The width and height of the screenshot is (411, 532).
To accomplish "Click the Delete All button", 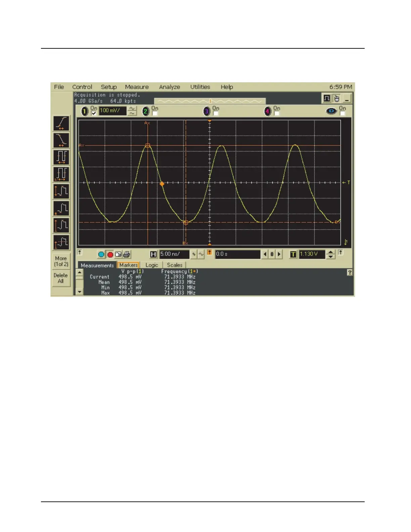I will (x=61, y=278).
